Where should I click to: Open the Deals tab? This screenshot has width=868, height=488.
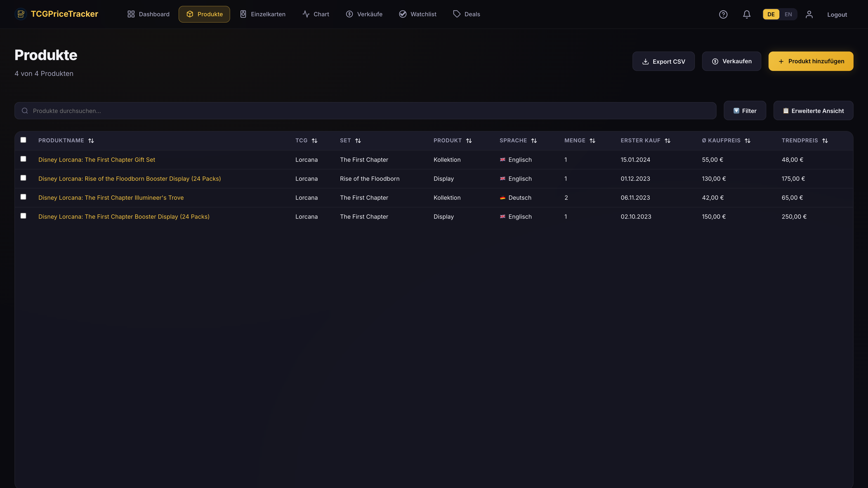pos(467,14)
